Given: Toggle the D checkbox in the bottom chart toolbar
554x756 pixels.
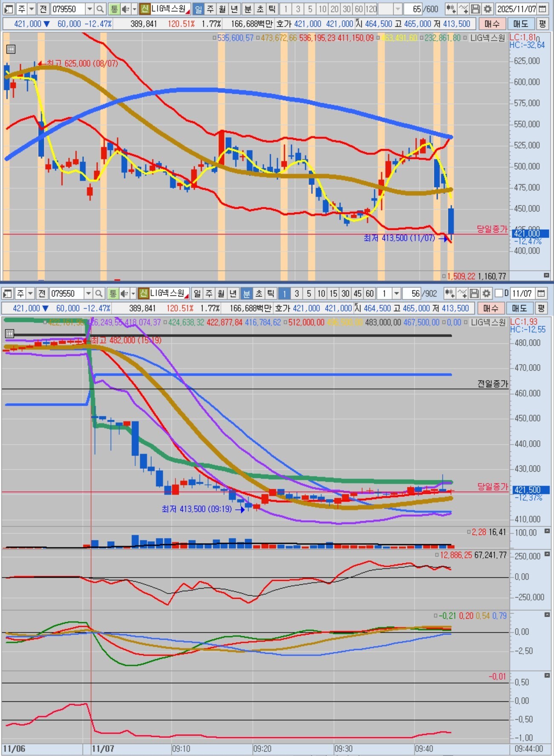Looking at the screenshot, I should [499, 294].
